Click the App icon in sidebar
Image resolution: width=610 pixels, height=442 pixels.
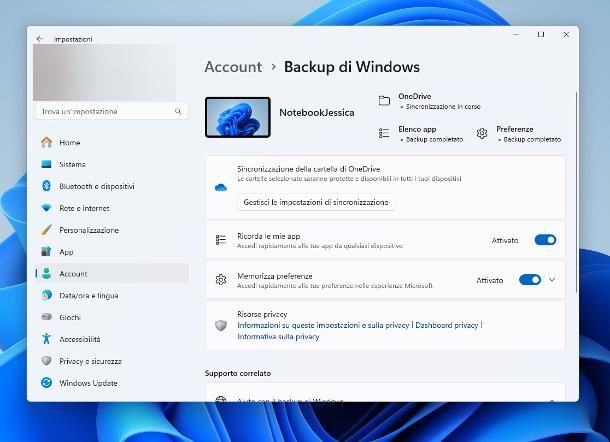tap(46, 252)
